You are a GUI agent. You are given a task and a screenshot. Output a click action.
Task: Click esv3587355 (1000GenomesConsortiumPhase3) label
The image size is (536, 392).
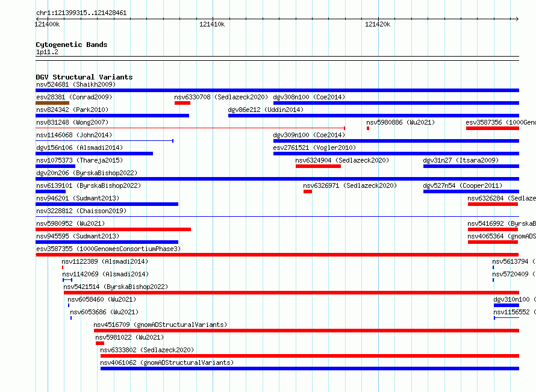[108, 249]
